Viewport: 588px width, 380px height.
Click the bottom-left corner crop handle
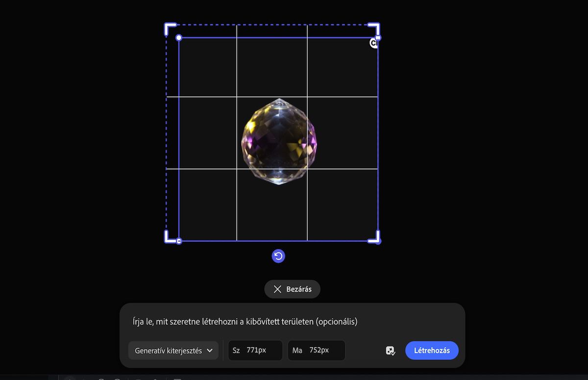click(x=170, y=237)
